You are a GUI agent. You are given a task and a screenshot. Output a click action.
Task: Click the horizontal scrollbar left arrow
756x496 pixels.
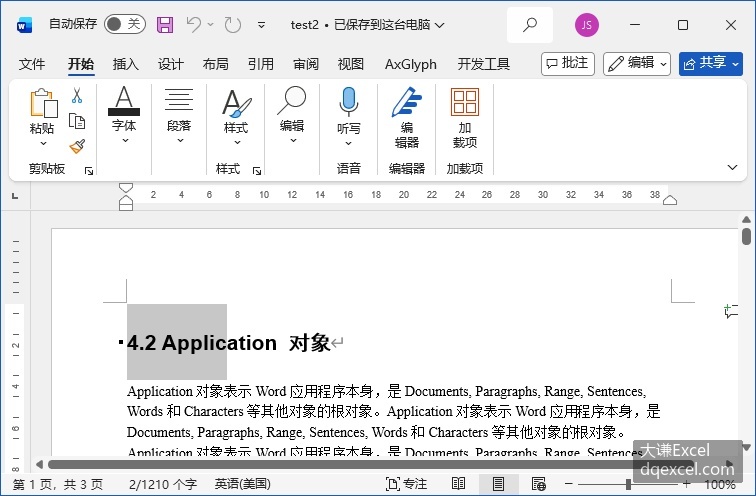point(40,464)
